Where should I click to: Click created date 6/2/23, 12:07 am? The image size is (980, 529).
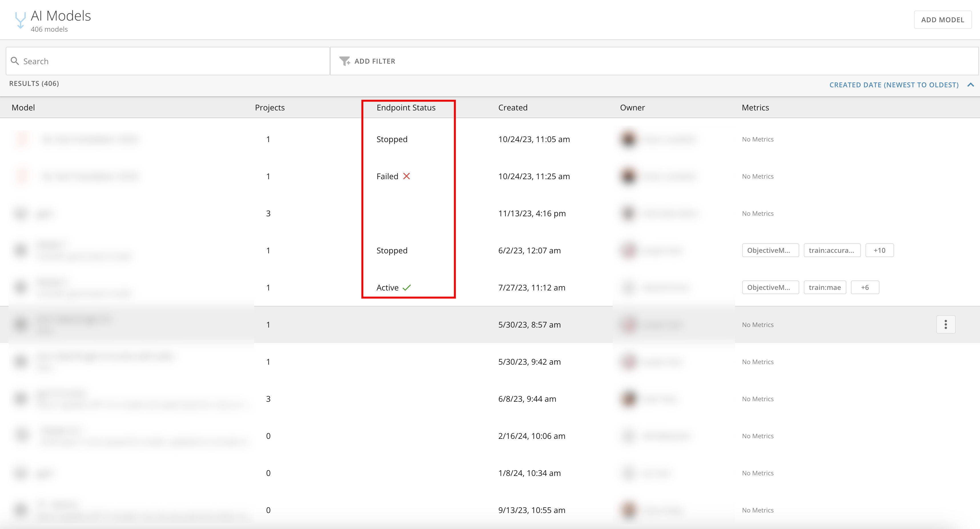[x=529, y=251]
